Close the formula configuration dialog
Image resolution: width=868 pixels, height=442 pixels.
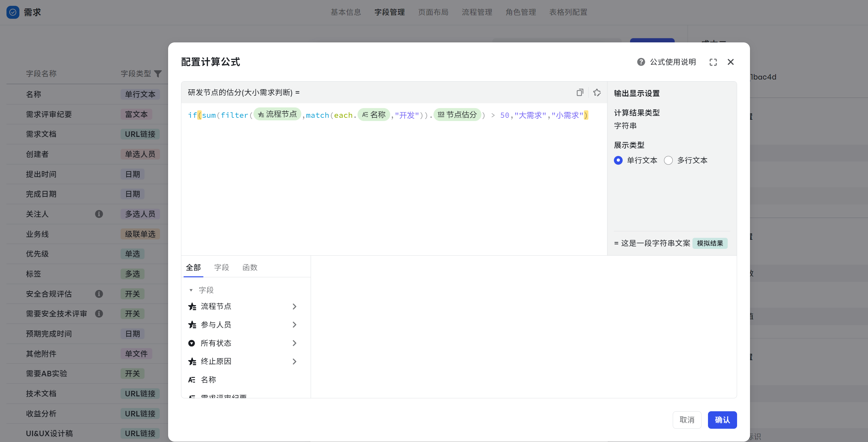click(731, 62)
